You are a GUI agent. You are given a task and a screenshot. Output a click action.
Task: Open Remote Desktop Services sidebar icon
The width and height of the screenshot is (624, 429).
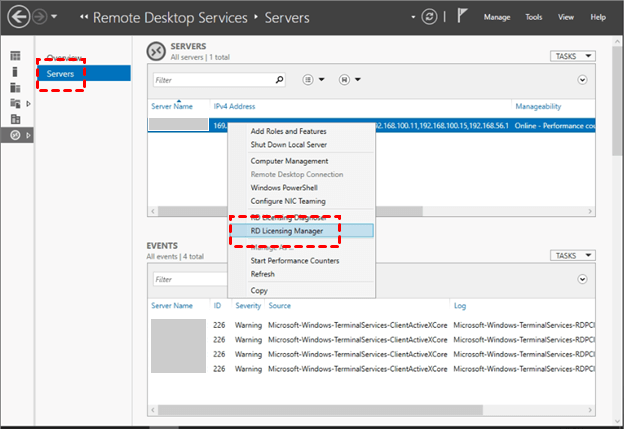(14, 134)
